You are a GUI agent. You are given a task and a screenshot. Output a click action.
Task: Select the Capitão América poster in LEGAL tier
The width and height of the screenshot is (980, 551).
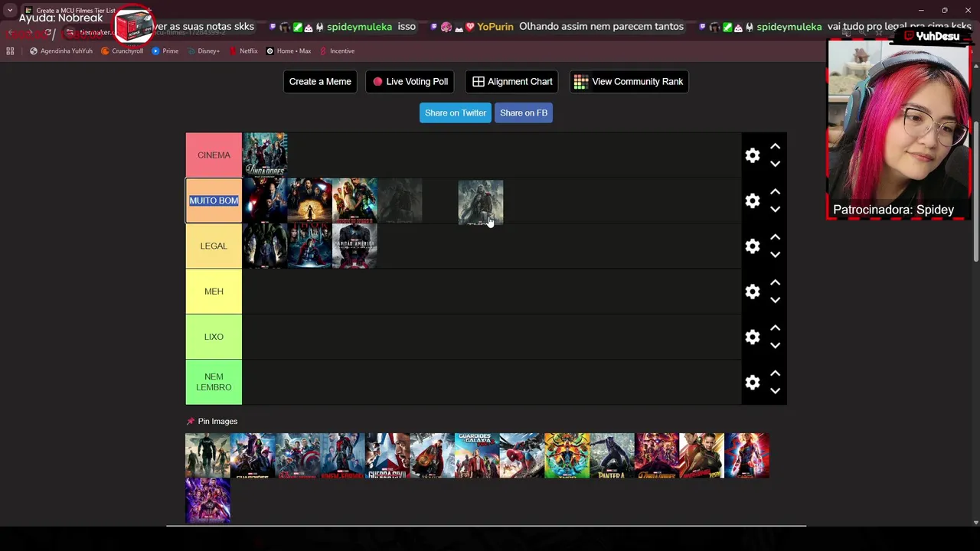click(x=354, y=246)
